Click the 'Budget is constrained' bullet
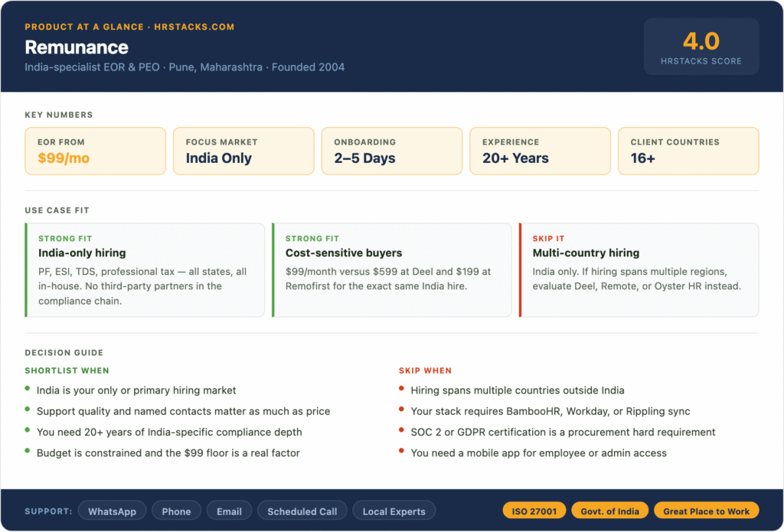 [168, 453]
